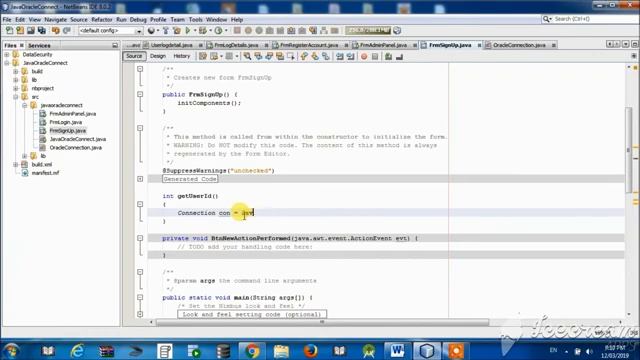Click the New File icon in the main toolbar
640x360 pixels.
(x=9, y=31)
